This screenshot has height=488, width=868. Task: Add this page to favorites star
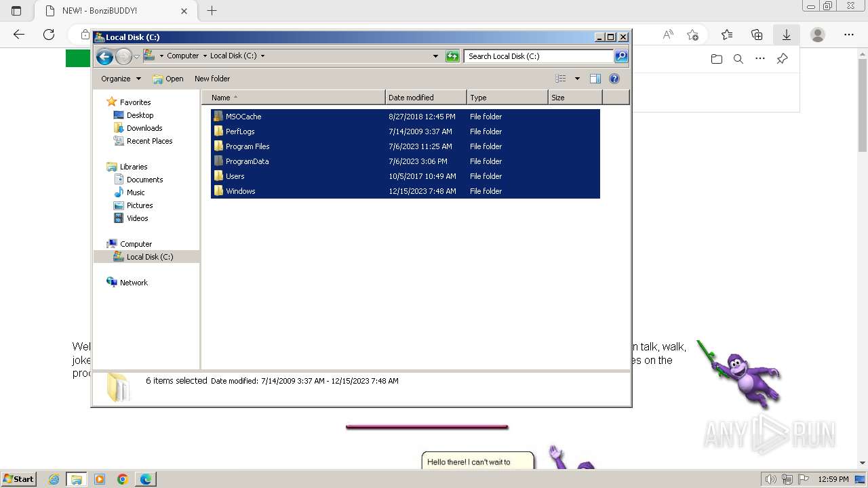[692, 35]
